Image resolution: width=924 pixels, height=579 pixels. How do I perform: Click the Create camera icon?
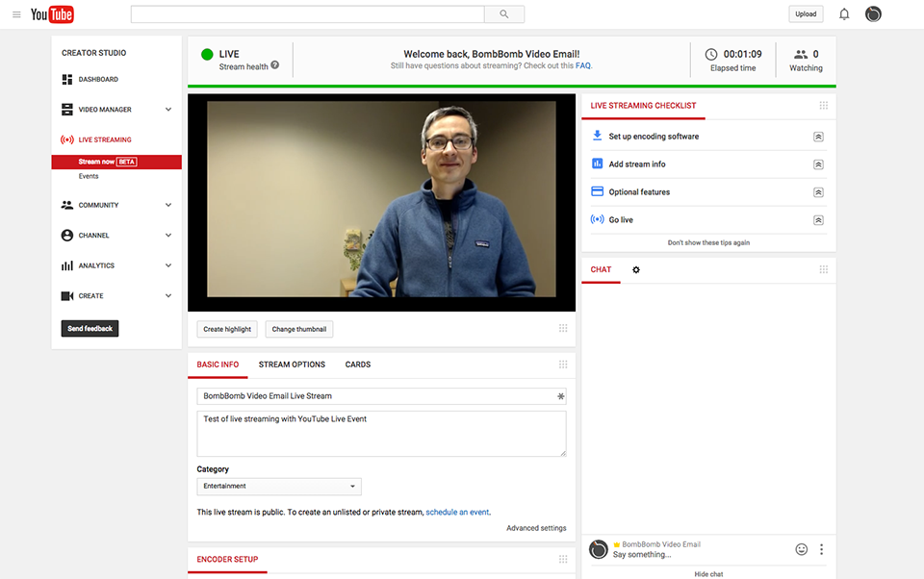pyautogui.click(x=67, y=295)
